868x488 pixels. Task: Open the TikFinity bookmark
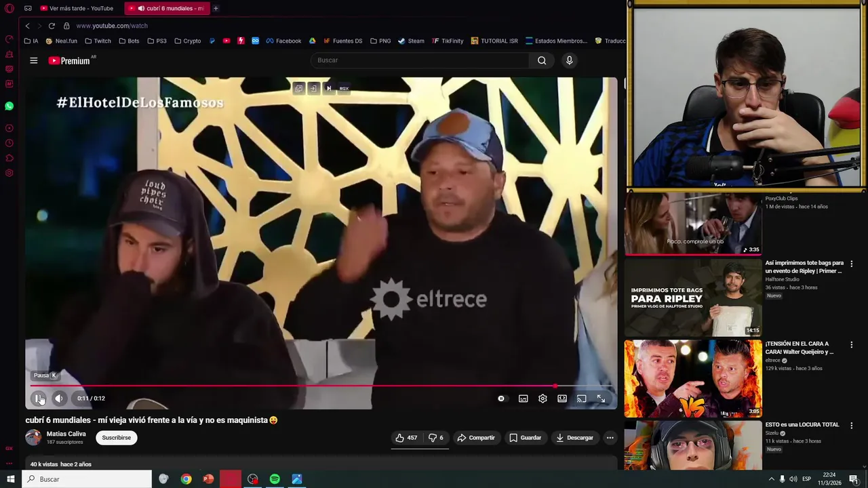coord(447,41)
